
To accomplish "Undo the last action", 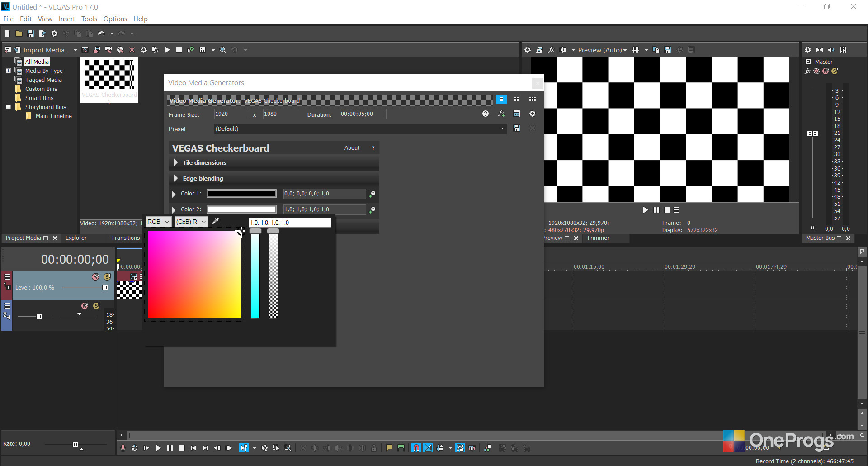I will coord(101,33).
